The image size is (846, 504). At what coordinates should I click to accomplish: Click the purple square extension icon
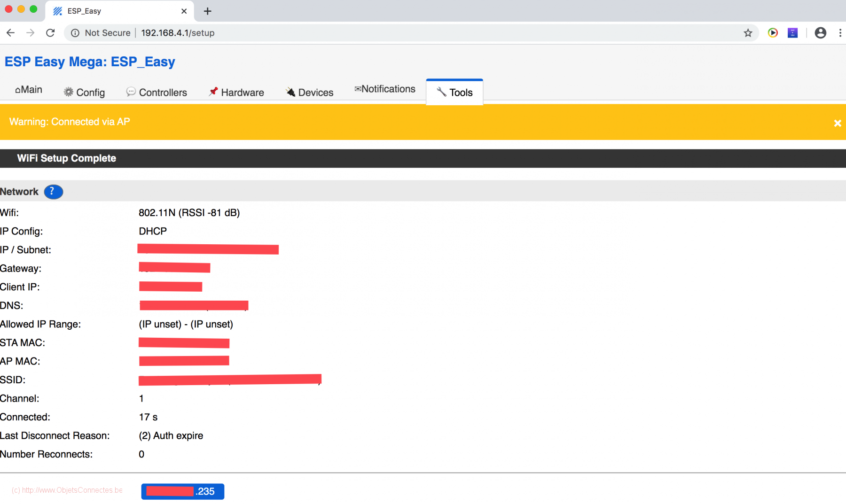click(793, 33)
